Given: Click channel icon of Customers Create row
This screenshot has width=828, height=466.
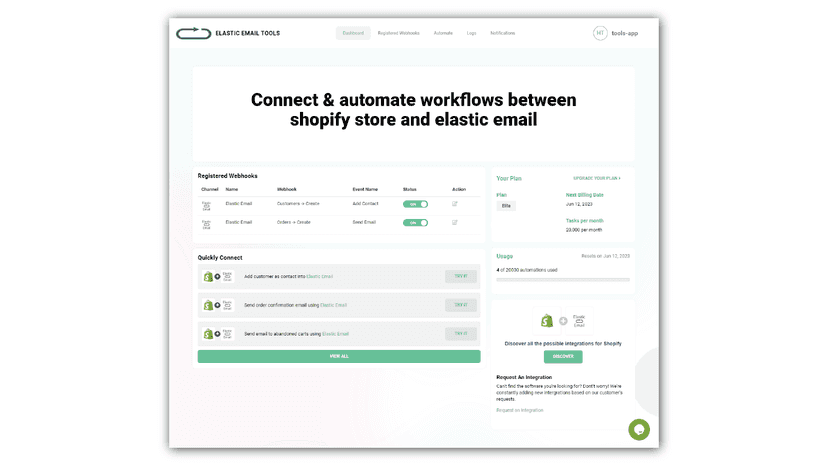Looking at the screenshot, I should tap(206, 206).
